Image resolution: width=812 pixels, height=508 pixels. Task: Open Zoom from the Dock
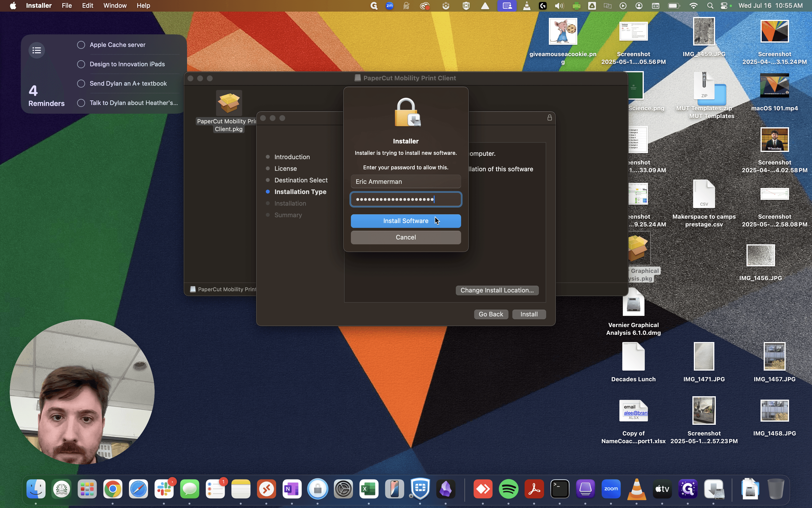(x=611, y=489)
